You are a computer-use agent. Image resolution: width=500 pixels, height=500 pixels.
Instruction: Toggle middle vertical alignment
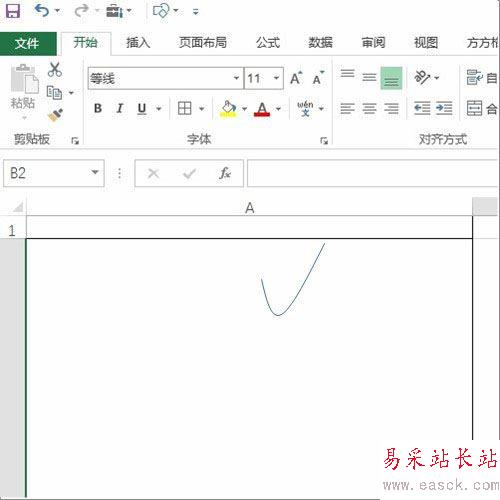(x=369, y=78)
